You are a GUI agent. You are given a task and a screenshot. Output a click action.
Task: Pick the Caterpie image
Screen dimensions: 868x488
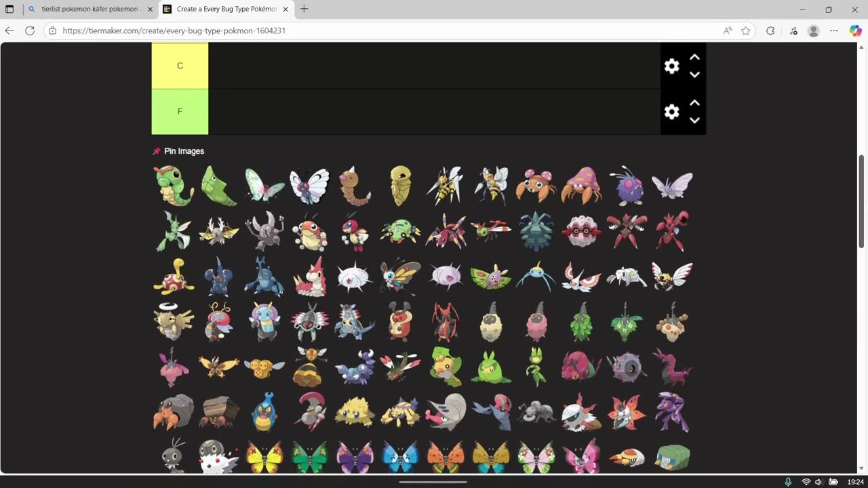174,185
